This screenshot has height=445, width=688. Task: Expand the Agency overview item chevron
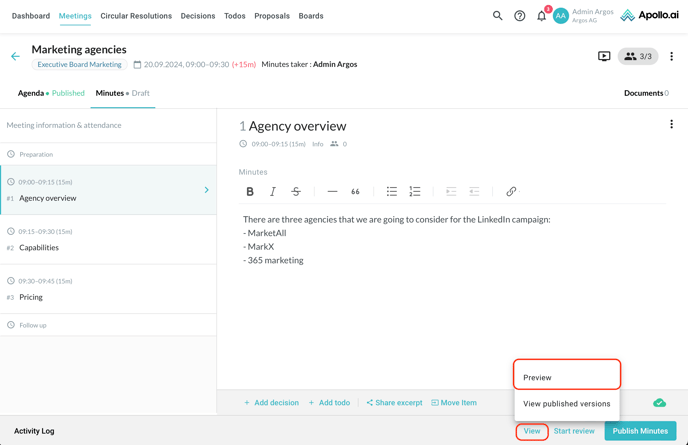coord(207,190)
